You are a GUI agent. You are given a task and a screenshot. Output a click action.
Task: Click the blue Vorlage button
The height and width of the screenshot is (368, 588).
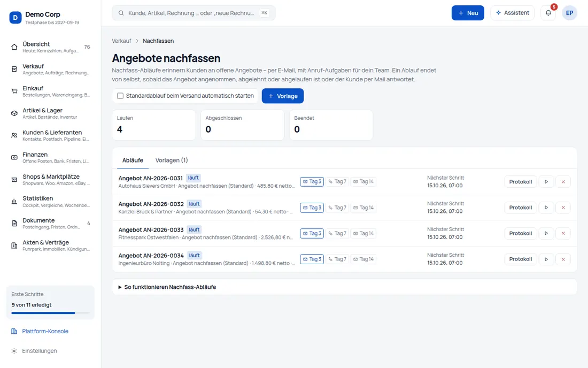[283, 96]
